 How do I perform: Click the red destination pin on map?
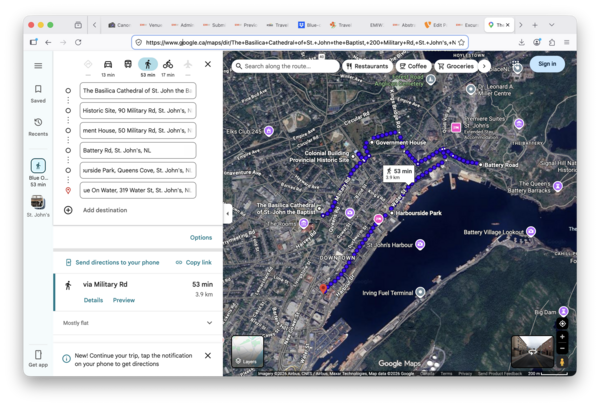[x=323, y=289]
